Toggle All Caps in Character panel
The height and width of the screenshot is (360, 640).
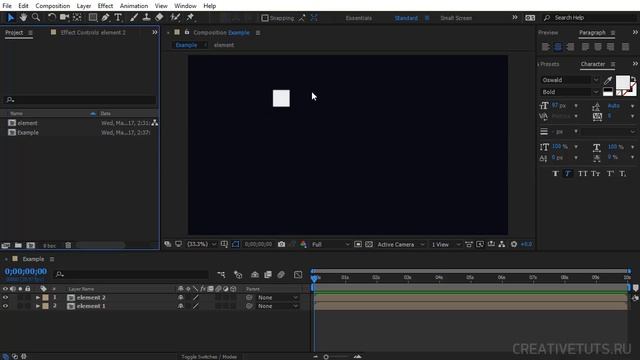coord(582,173)
